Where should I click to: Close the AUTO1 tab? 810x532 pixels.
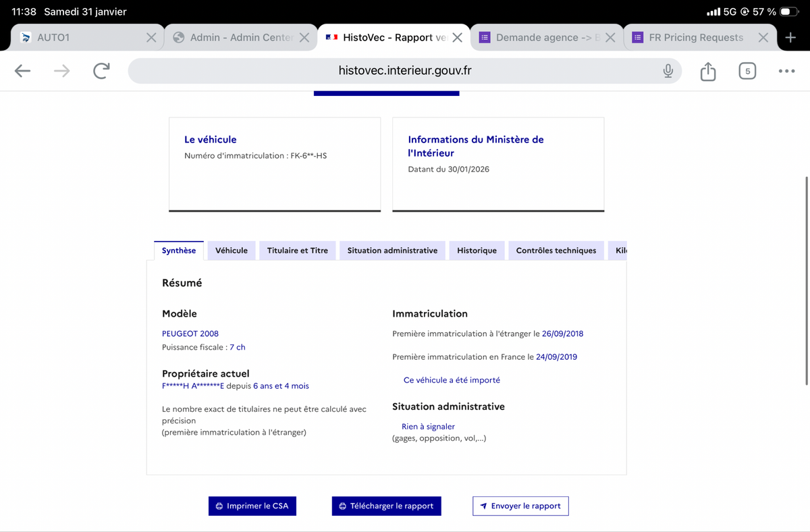click(x=152, y=38)
